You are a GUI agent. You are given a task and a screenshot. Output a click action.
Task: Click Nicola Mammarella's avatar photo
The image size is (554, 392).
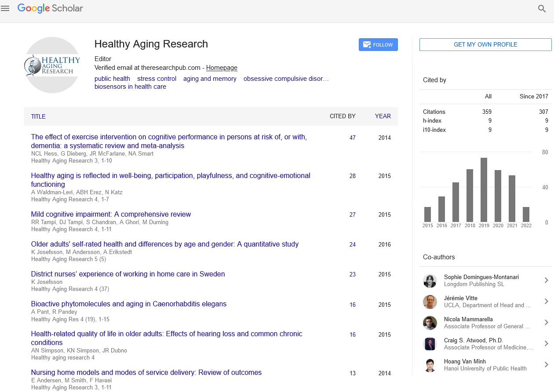point(430,323)
